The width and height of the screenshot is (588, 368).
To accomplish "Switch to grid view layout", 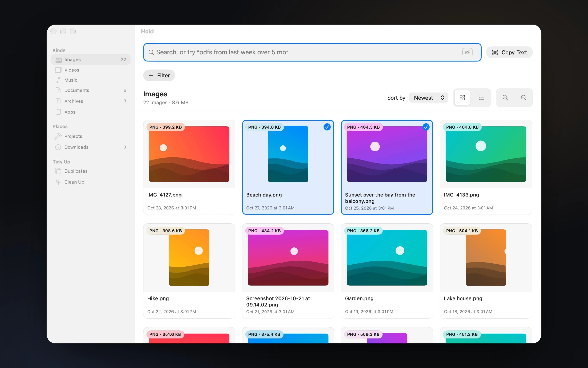I will tap(462, 98).
